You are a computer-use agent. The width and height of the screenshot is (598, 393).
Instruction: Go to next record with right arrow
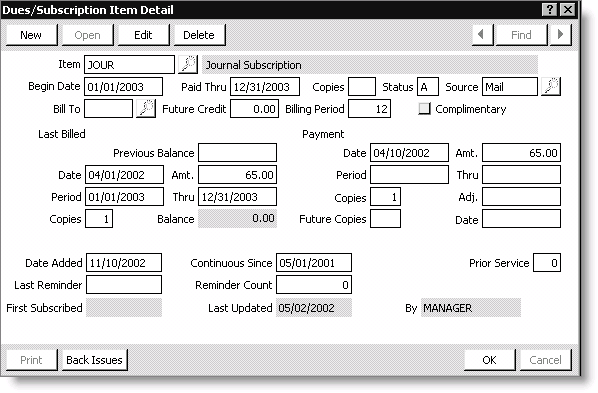click(x=561, y=35)
